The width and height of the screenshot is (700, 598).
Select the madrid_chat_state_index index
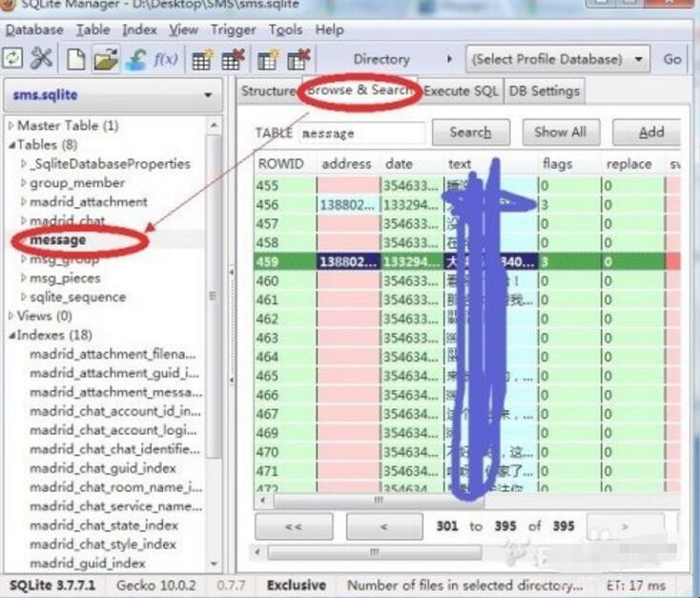click(x=104, y=526)
